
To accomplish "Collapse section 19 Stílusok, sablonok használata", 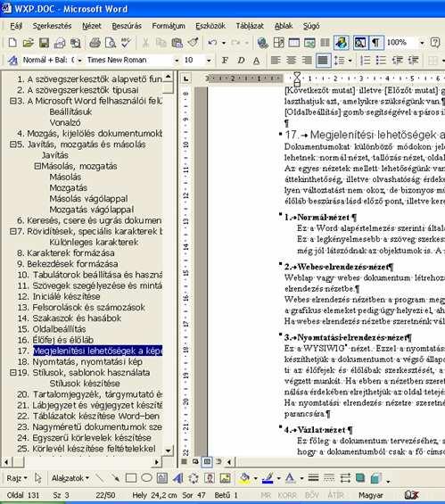I will tap(12, 373).
